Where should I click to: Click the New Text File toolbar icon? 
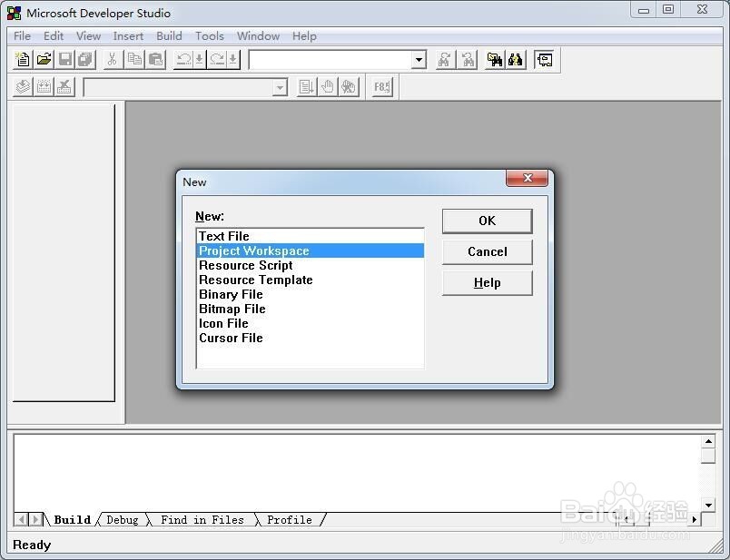pyautogui.click(x=23, y=60)
